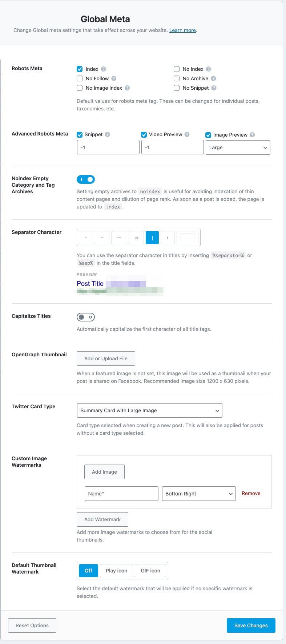This screenshot has width=286, height=644.
Task: Click help icon beside No Snippet
Action: (214, 88)
